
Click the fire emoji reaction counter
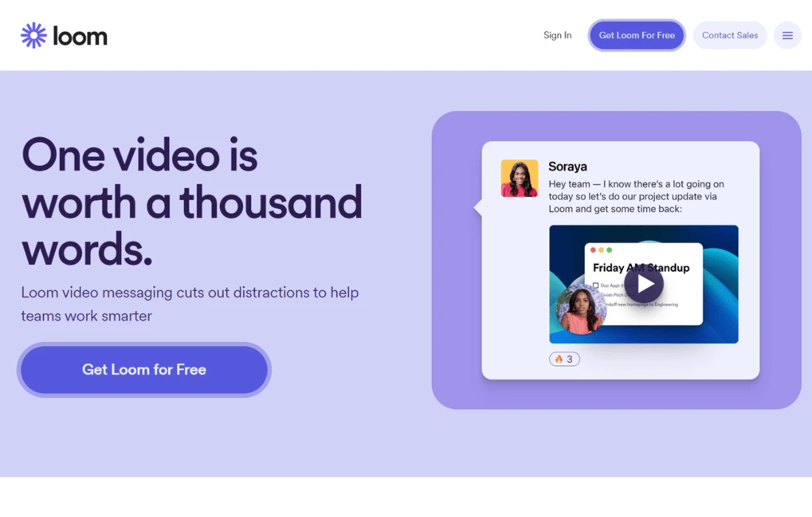564,359
